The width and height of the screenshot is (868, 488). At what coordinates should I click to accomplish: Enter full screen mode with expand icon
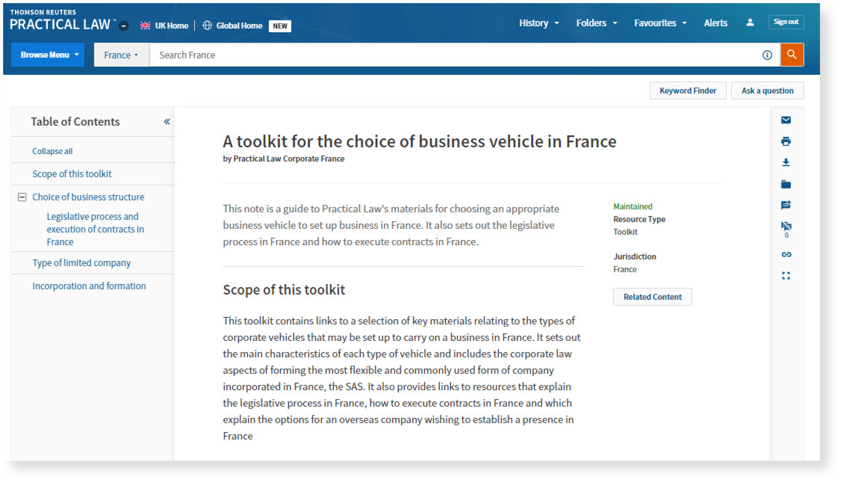click(x=786, y=276)
